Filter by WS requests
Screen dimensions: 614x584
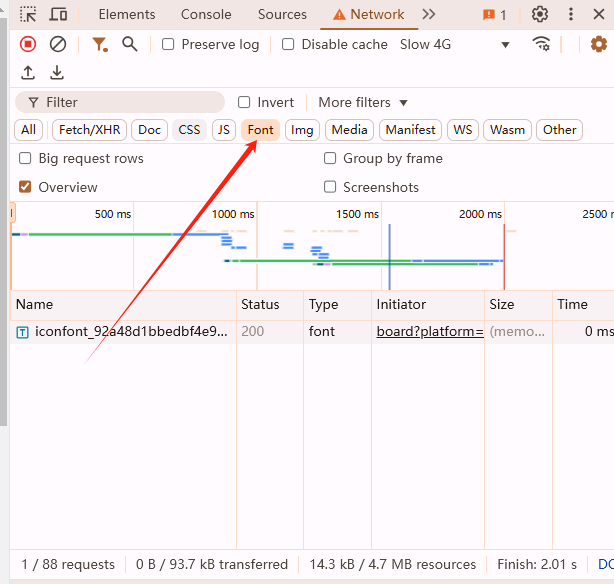point(462,130)
